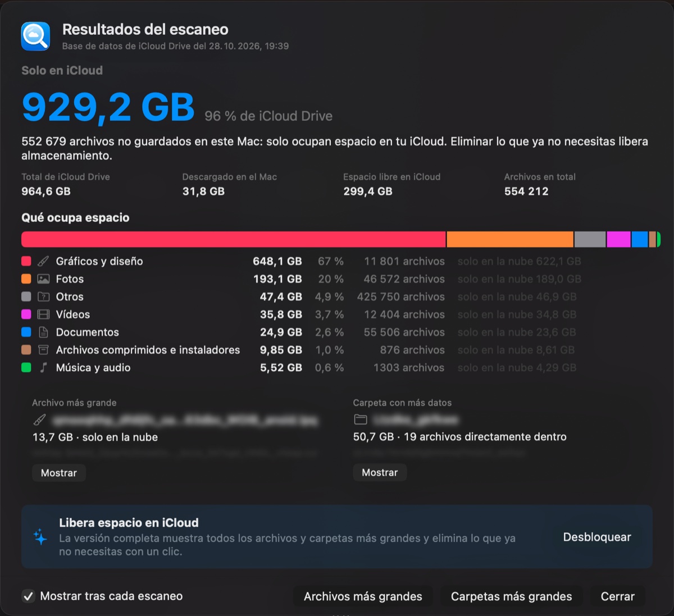Click the magenta Vídeos color swatch

[26, 314]
